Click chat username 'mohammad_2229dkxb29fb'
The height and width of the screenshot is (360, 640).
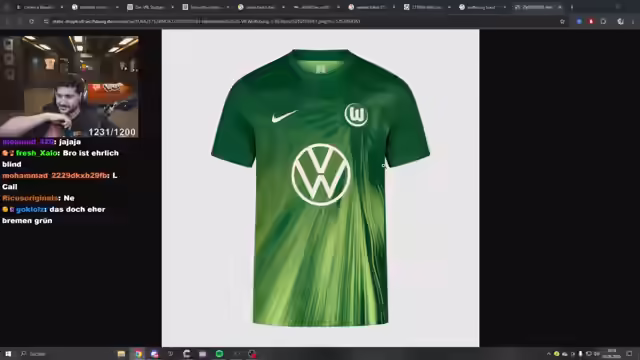point(55,176)
